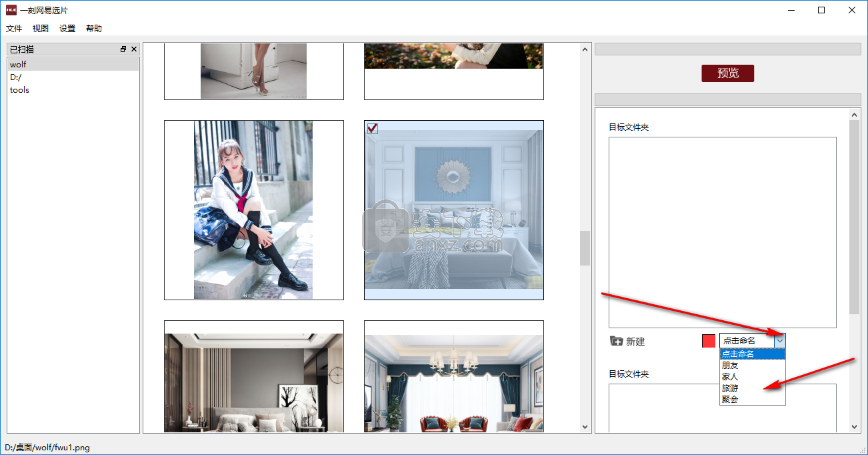Click the 一刻网易选片 app icon in title bar
Image resolution: width=868 pixels, height=455 pixels.
coord(11,10)
